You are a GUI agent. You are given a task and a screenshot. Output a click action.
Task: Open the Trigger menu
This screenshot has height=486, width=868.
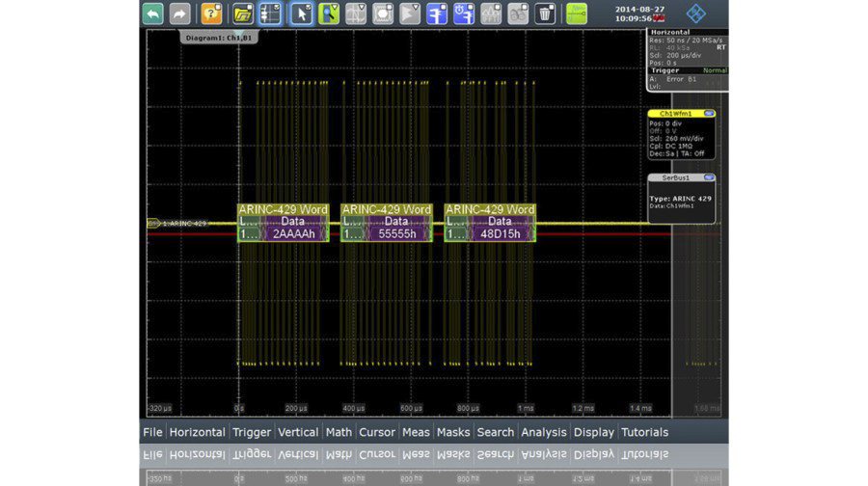point(252,432)
